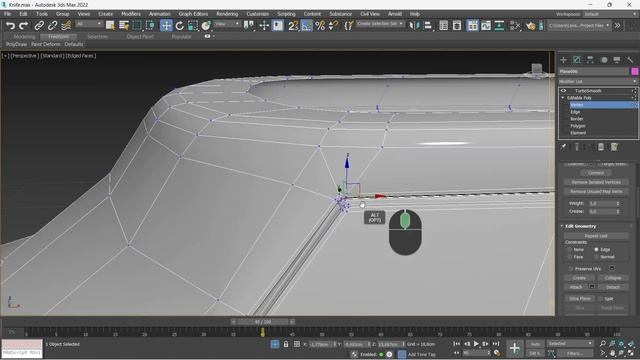
Task: Open Create Selection Set dropdown
Action: click(380, 24)
